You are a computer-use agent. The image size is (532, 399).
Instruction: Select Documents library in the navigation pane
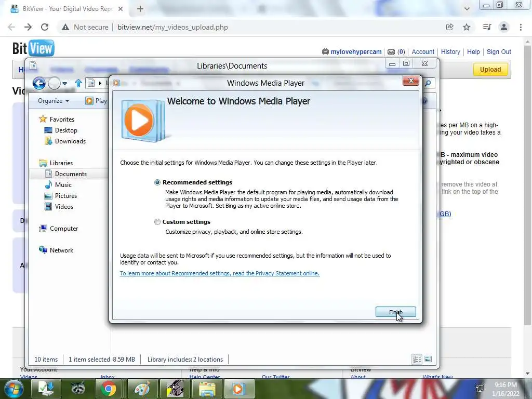pos(66,174)
